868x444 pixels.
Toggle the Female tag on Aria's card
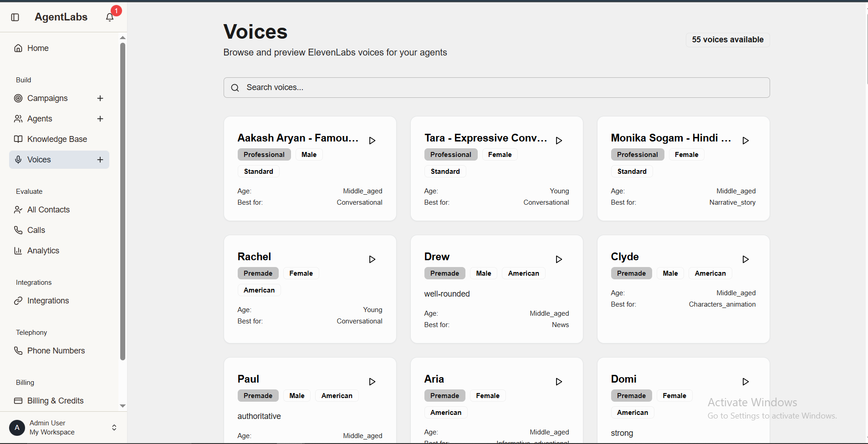(x=487, y=395)
